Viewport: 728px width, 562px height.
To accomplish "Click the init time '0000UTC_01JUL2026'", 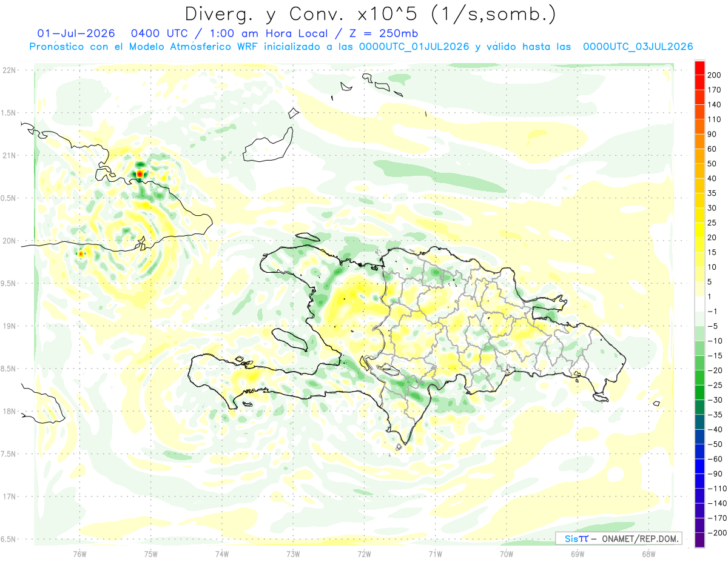I will pos(414,46).
